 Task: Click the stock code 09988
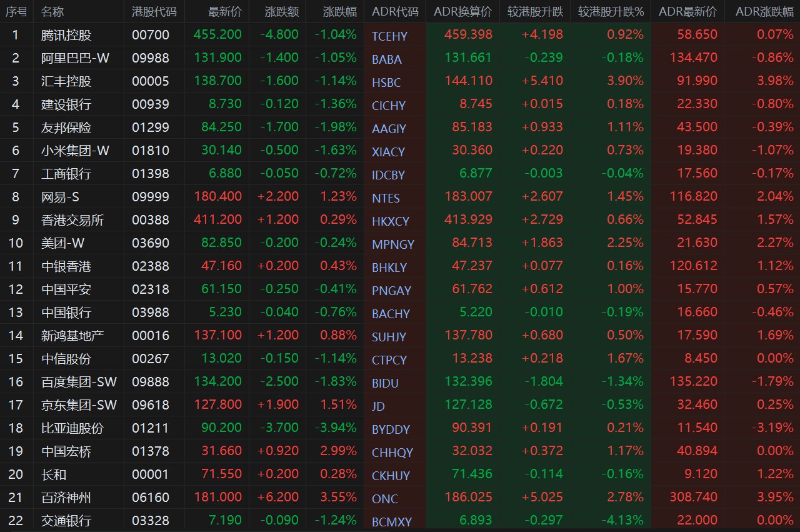coord(151,58)
